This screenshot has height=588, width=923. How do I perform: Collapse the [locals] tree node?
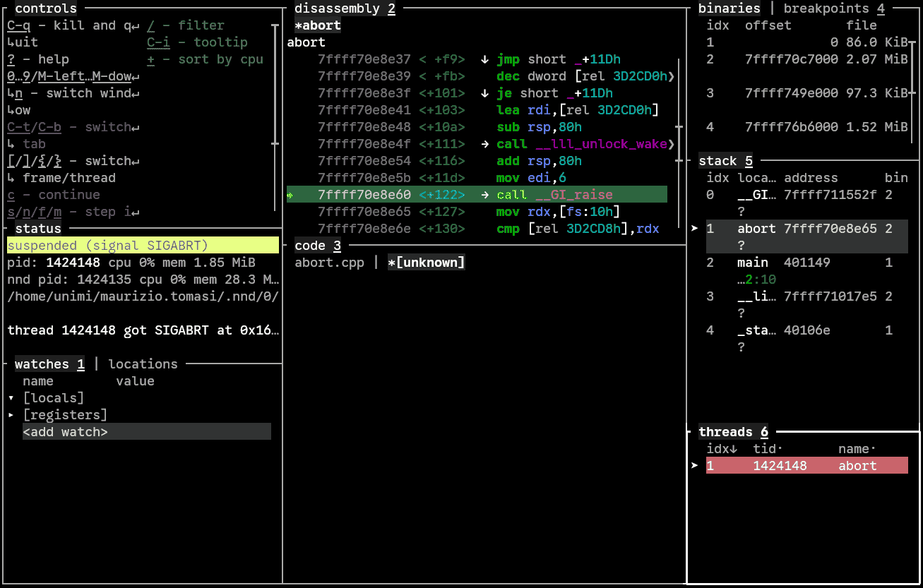click(11, 398)
